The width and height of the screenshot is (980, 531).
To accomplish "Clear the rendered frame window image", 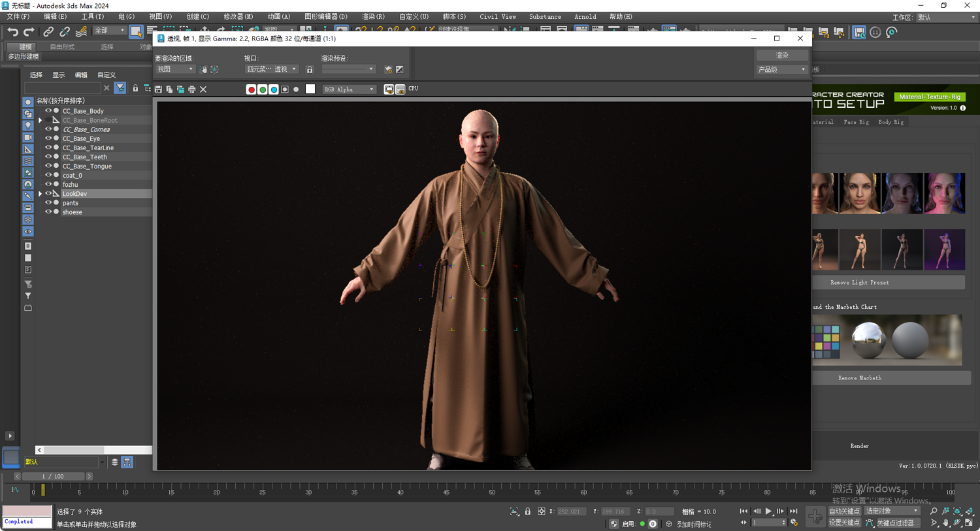I will point(203,89).
